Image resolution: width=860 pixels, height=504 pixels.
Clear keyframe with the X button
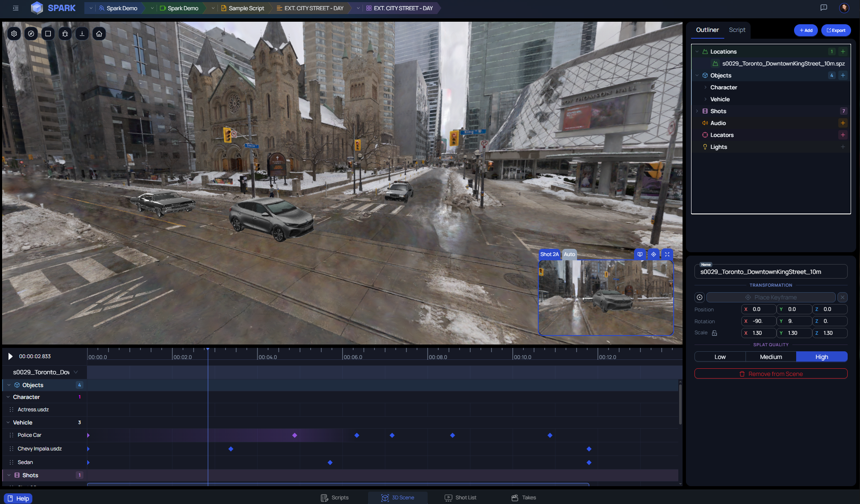(843, 297)
